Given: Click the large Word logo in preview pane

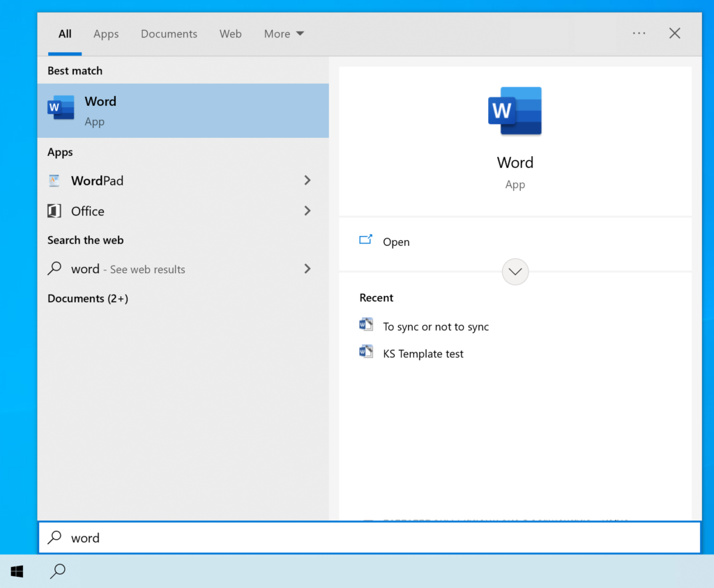Looking at the screenshot, I should 515,111.
